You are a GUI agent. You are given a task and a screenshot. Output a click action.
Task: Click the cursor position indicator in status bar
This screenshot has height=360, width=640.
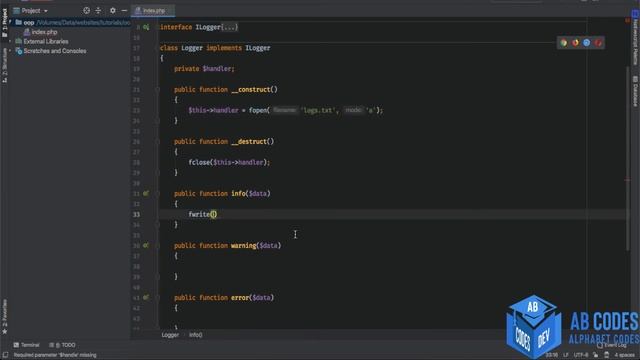point(551,355)
